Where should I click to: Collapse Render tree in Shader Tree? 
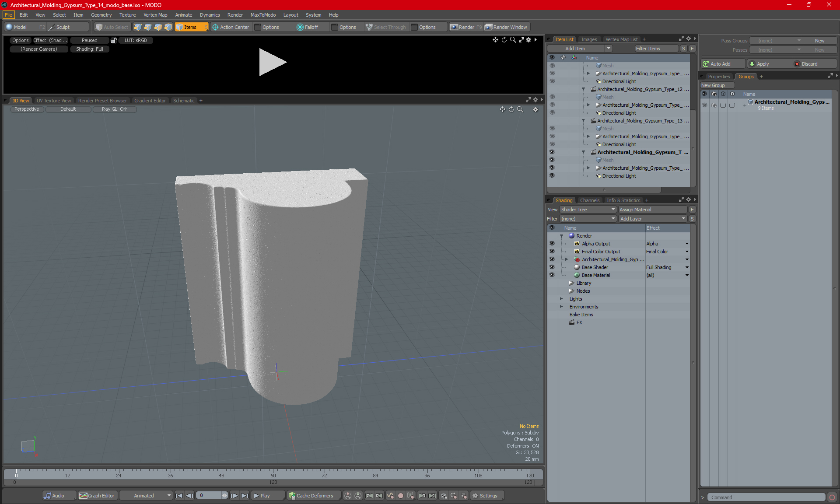point(562,236)
